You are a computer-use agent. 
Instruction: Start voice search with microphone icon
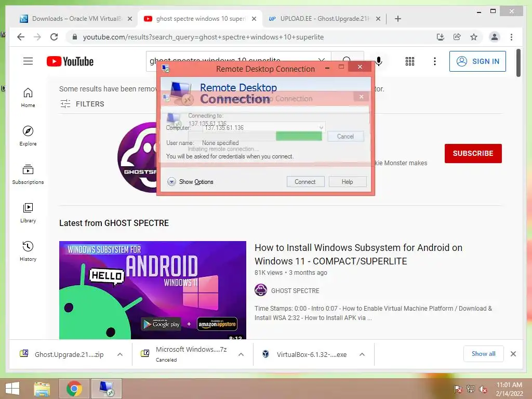coord(379,61)
